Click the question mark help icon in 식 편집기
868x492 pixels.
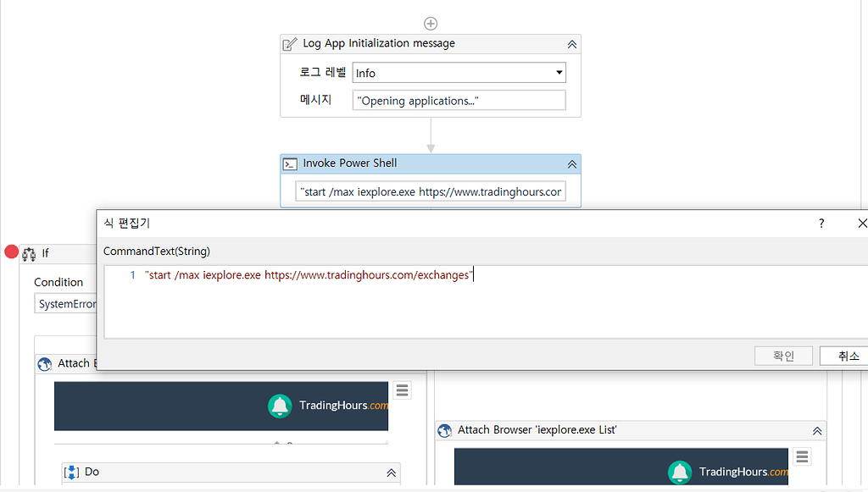[821, 223]
